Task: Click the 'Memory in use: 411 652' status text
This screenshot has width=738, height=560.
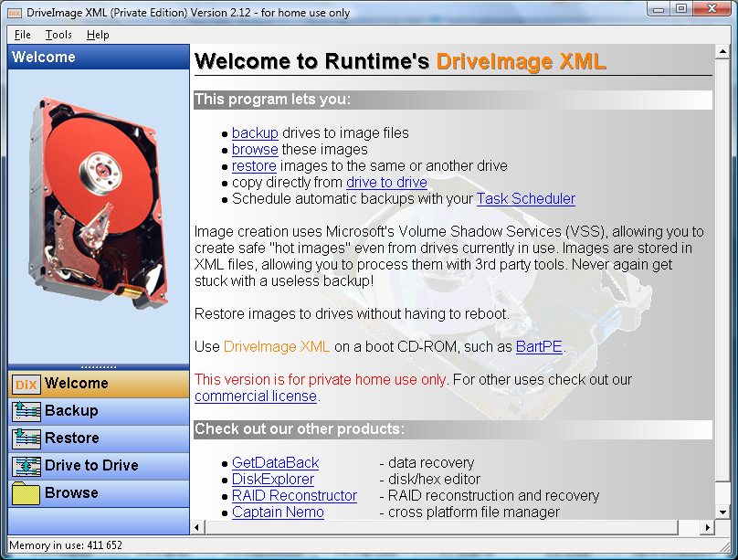Action: coord(66,546)
